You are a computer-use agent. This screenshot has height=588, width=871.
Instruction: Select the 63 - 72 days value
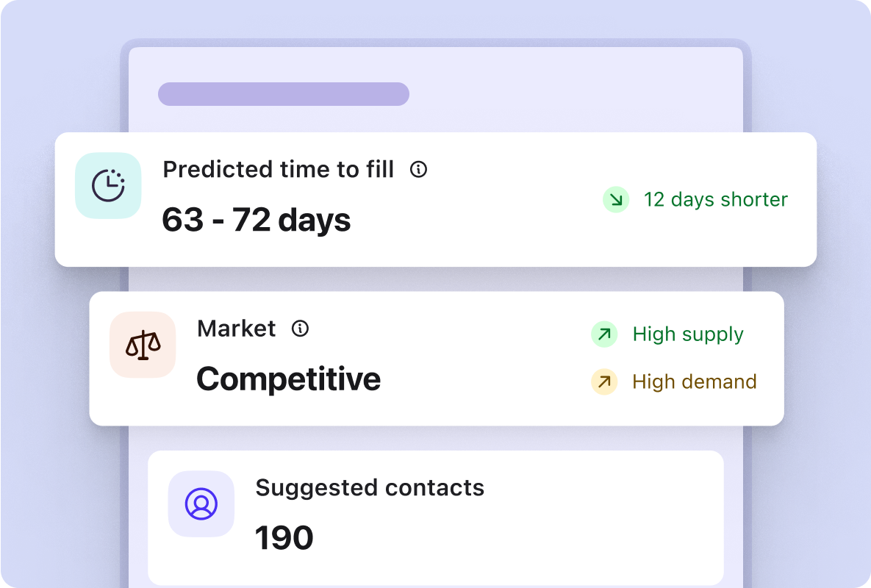pos(256,219)
